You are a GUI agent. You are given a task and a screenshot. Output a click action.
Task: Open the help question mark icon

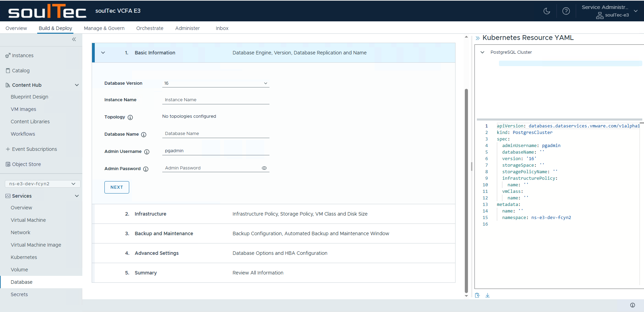click(x=566, y=11)
